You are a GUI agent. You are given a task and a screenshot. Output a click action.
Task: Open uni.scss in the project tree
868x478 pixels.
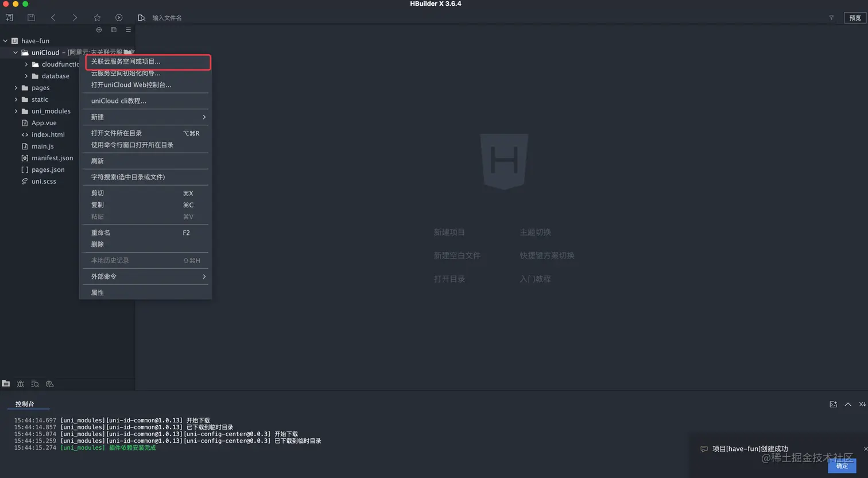(44, 182)
